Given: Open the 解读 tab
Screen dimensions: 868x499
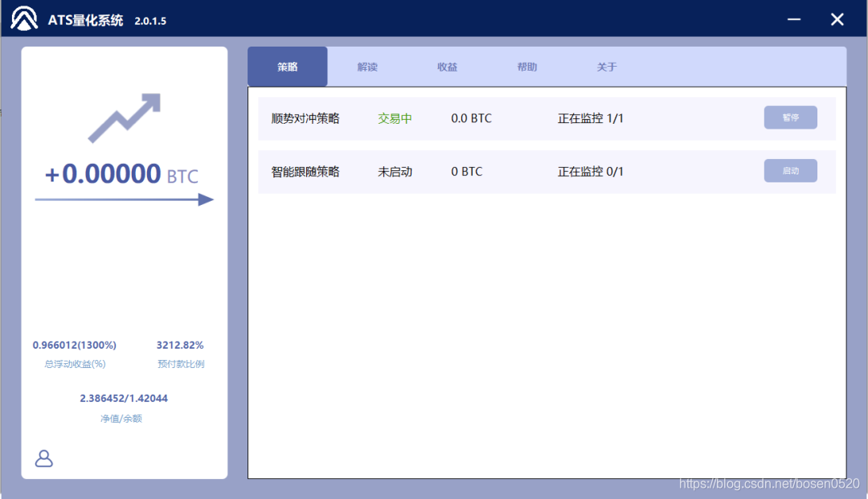Looking at the screenshot, I should coord(367,67).
